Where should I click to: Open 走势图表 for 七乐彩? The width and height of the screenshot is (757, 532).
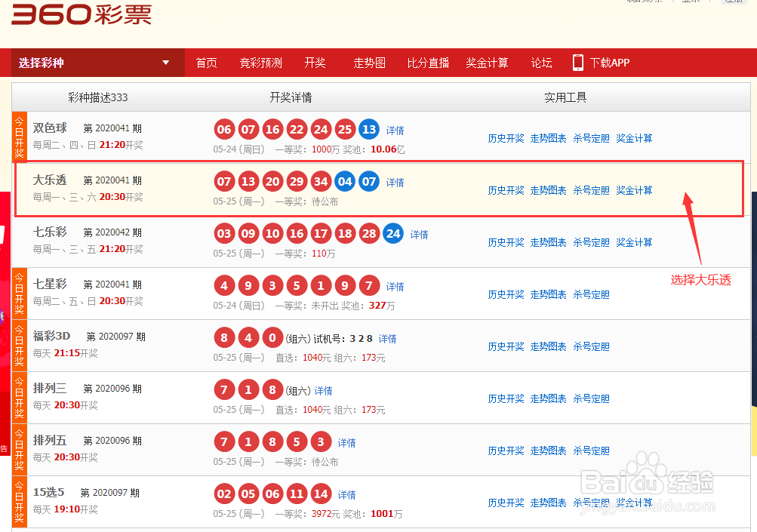tap(549, 242)
